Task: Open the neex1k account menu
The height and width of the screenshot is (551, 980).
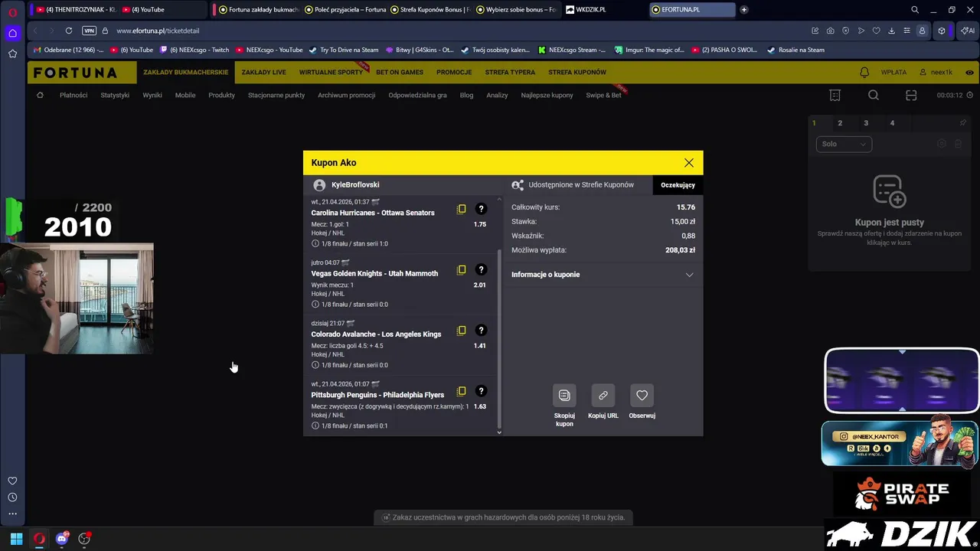Action: (x=936, y=72)
